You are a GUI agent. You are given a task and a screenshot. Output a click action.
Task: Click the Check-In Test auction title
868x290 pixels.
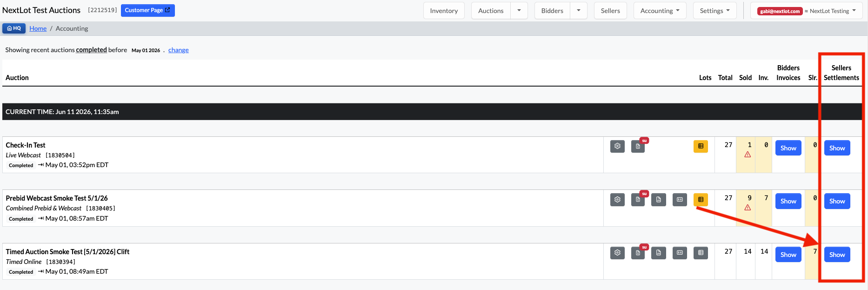[x=26, y=145]
